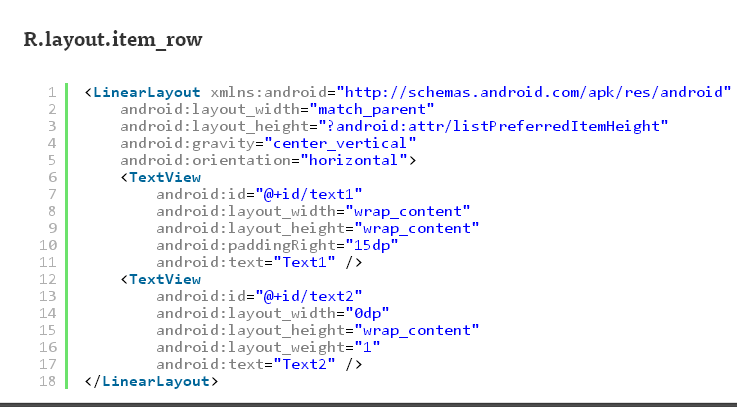Screen dimensions: 737x408
Task: Click line number 17 in gutter
Action: pyautogui.click(x=47, y=364)
